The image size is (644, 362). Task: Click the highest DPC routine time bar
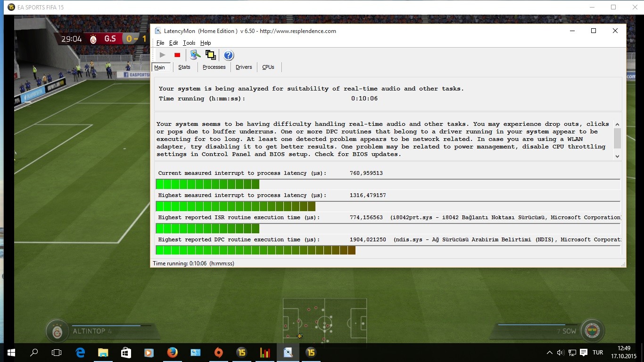[x=256, y=250]
